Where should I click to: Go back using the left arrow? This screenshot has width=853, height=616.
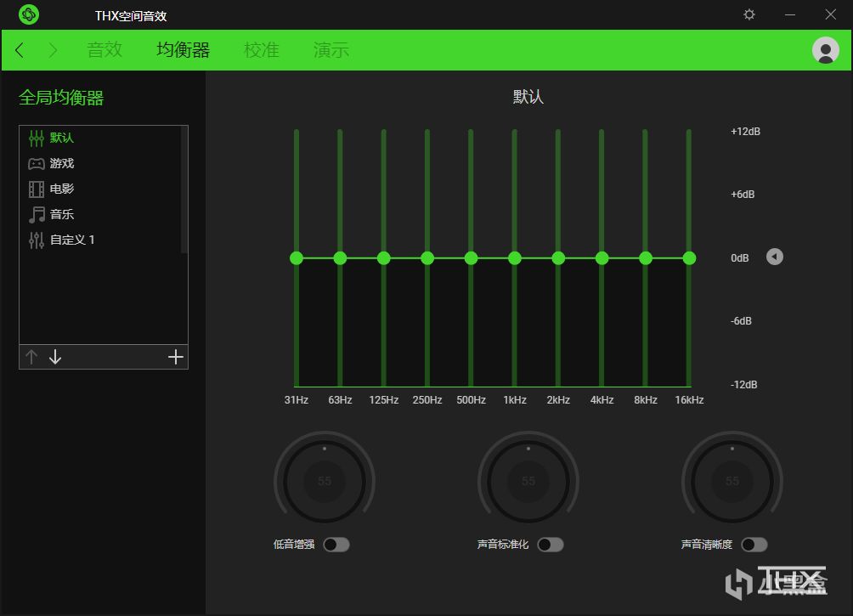(x=20, y=50)
